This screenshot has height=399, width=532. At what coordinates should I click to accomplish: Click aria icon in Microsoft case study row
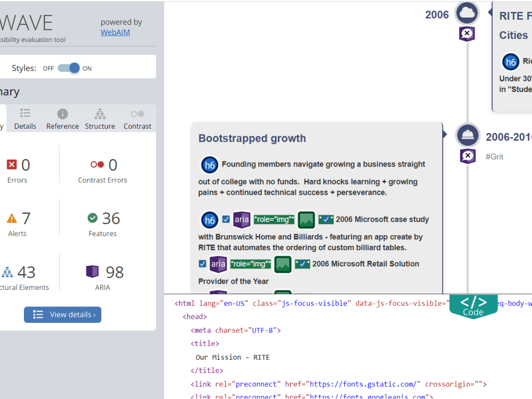(242, 220)
